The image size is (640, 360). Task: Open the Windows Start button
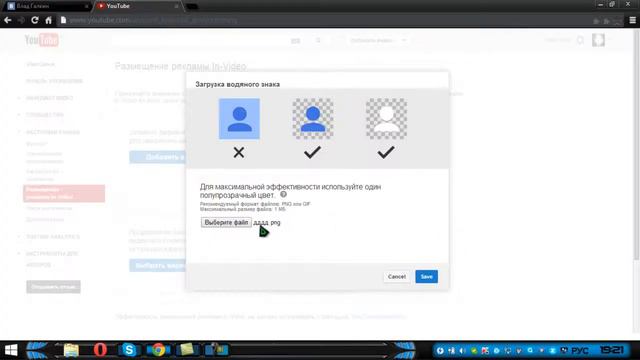point(11,350)
